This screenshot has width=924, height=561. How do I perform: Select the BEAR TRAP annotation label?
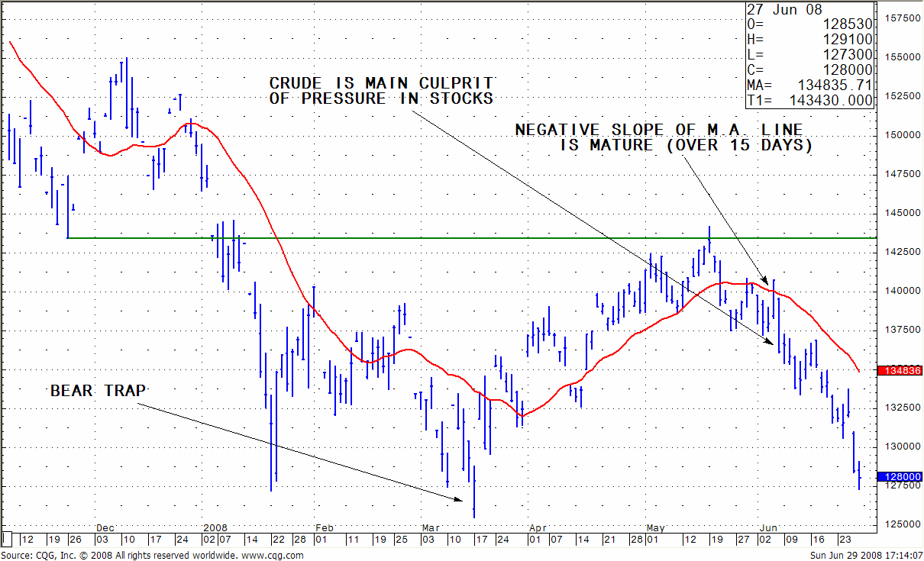(99, 391)
